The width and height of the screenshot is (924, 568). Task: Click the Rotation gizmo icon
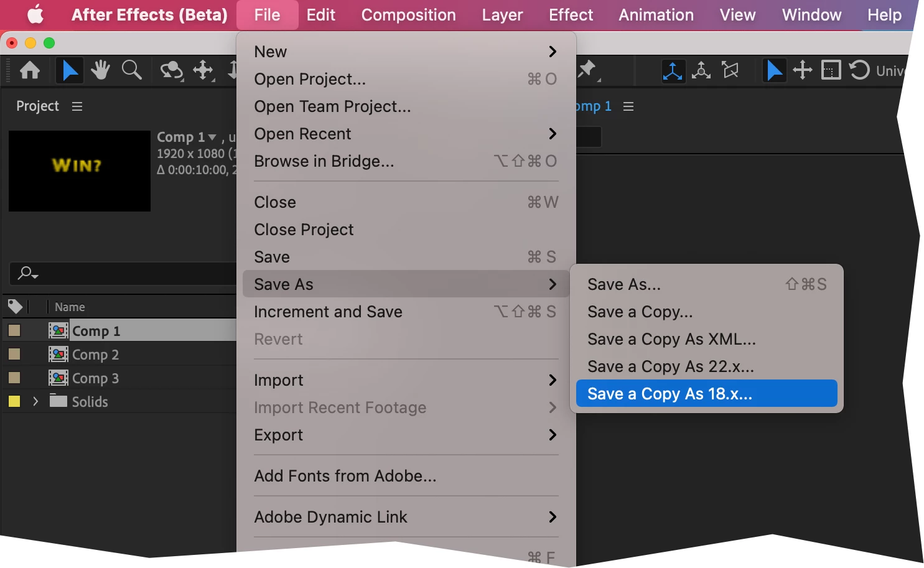(x=859, y=70)
